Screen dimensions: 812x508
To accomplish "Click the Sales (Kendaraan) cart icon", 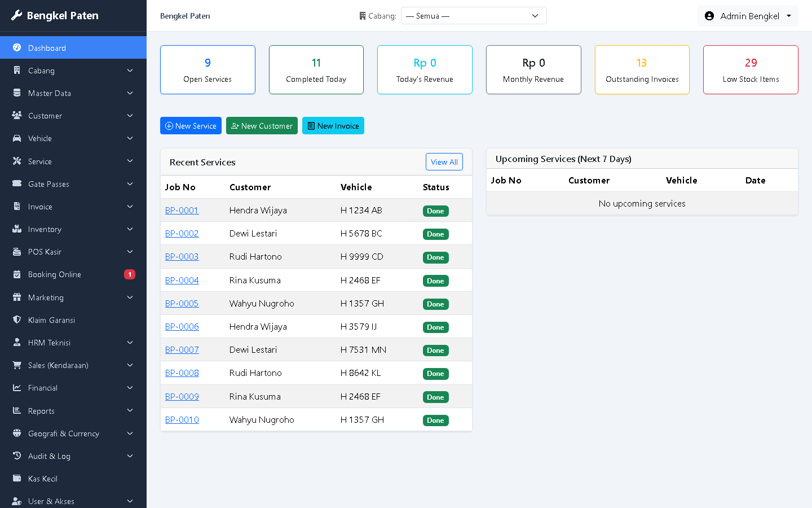I will [17, 365].
